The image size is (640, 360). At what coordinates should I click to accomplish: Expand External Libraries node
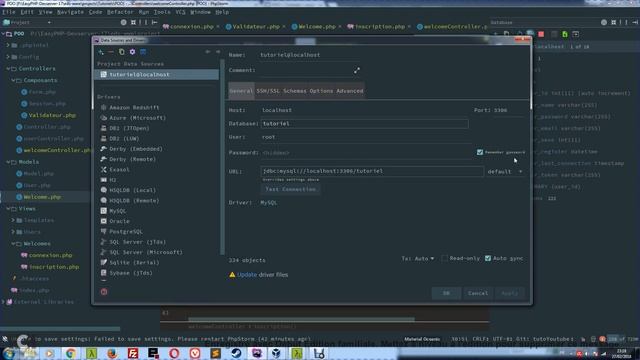pos(3,302)
